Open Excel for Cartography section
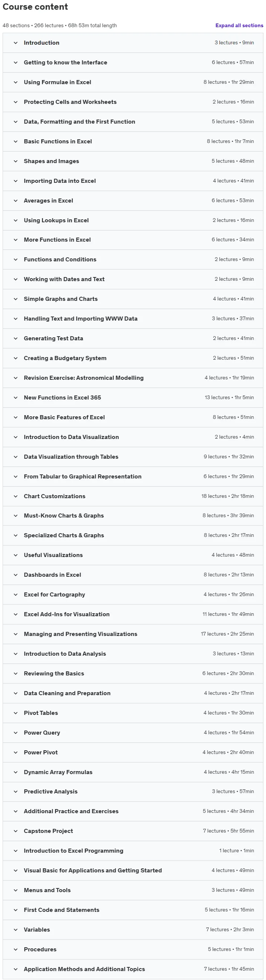 click(x=133, y=594)
